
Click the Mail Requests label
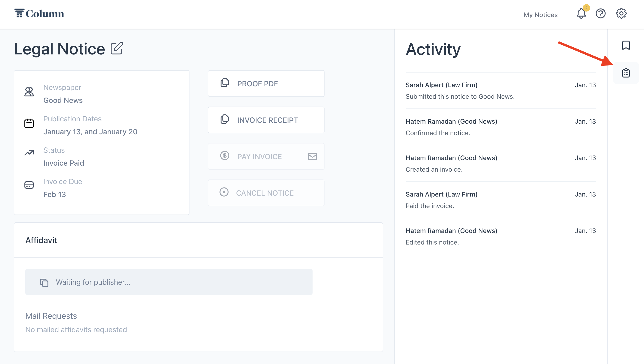click(51, 316)
